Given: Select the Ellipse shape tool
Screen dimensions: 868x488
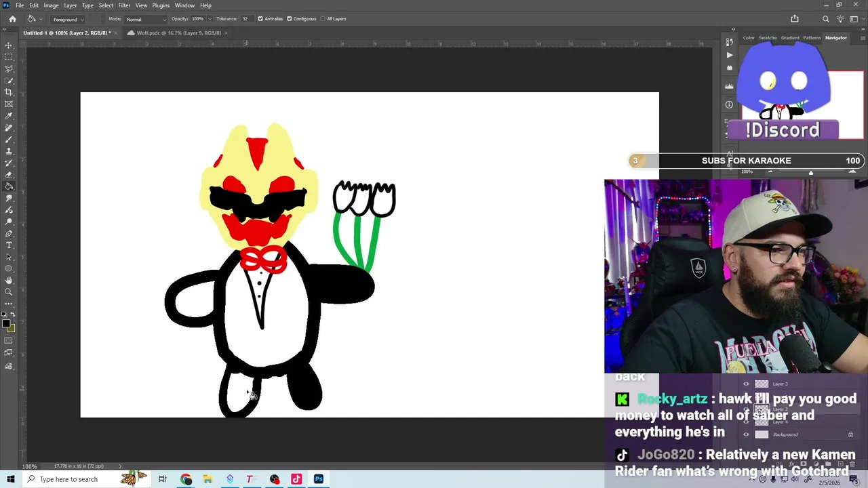Looking at the screenshot, I should (x=9, y=268).
